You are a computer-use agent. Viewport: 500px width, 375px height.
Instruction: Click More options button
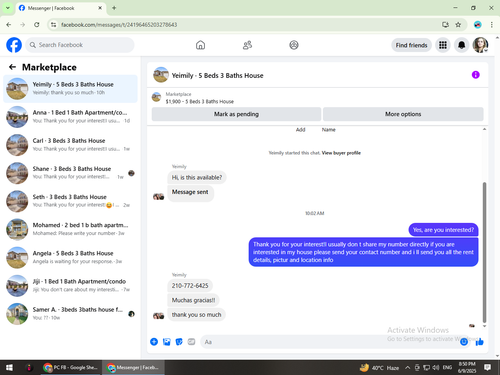click(403, 114)
